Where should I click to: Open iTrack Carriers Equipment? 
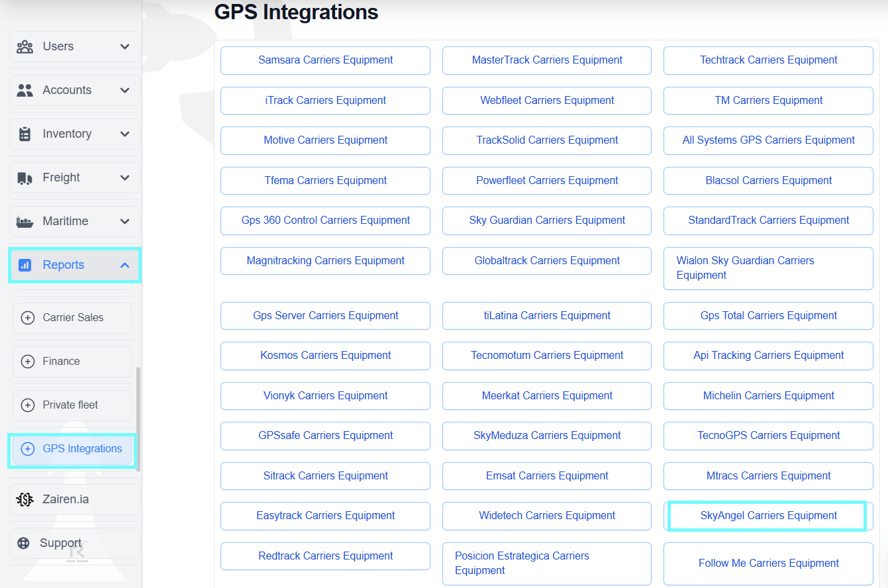click(x=325, y=101)
